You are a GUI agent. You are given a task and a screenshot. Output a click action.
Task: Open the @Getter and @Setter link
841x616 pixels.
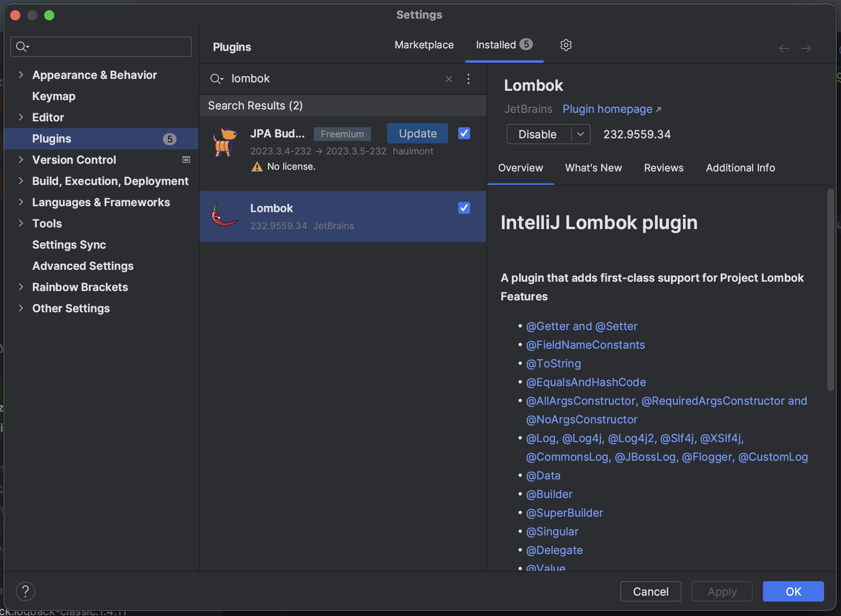pos(582,326)
